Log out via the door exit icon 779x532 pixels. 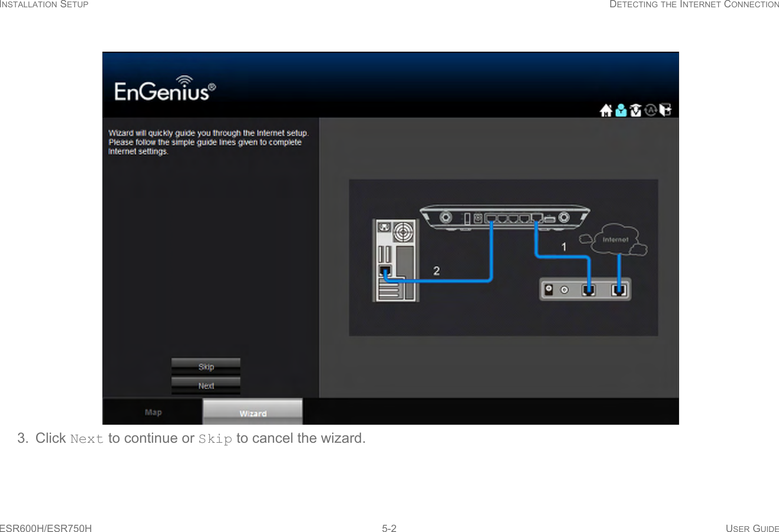pos(665,111)
